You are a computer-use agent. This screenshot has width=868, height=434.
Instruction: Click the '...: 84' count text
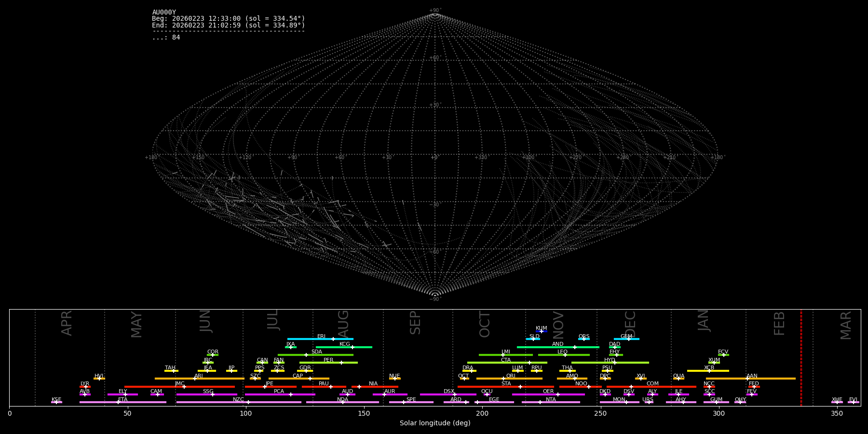[x=166, y=38]
